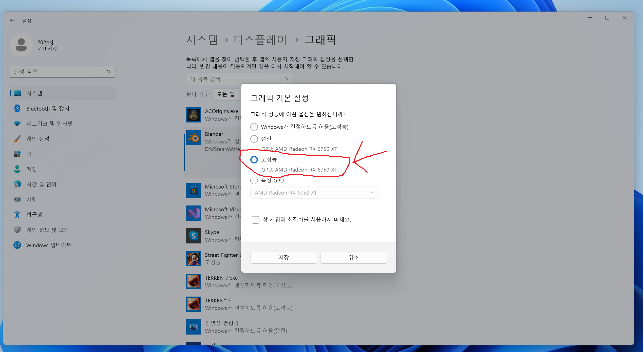Click the Blender app icon in list

[x=193, y=138]
